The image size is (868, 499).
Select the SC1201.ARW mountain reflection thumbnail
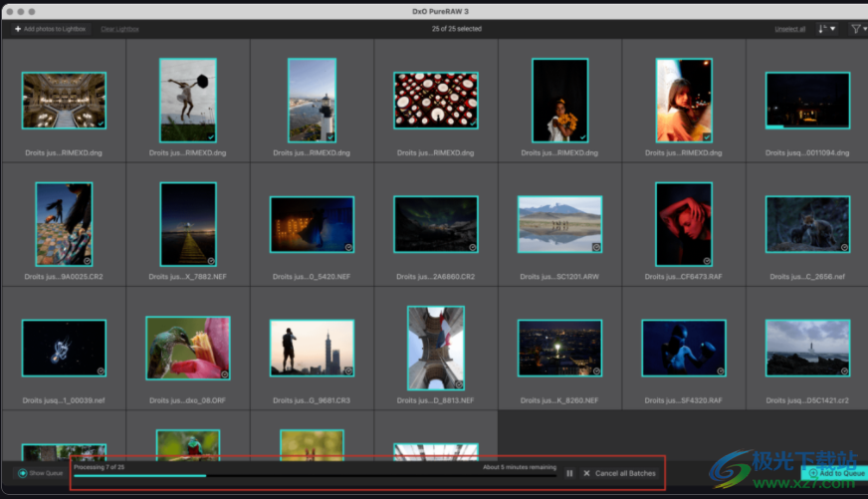pos(559,224)
